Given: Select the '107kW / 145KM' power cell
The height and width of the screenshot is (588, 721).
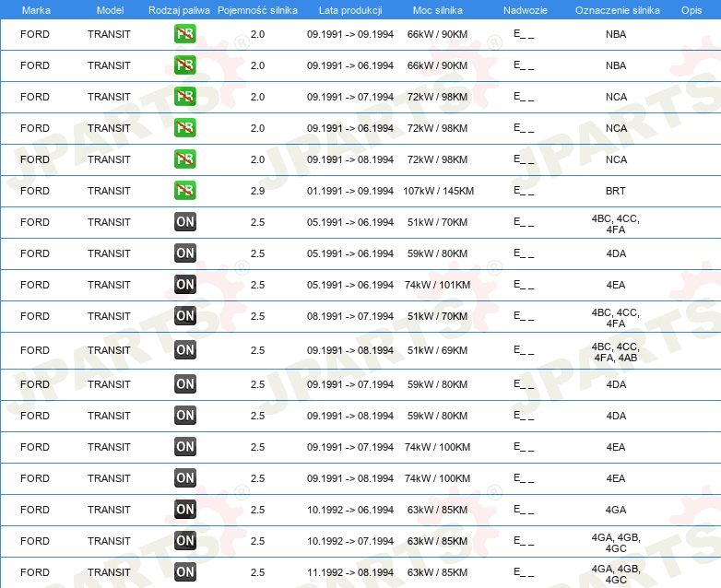Looking at the screenshot, I should (x=438, y=191).
